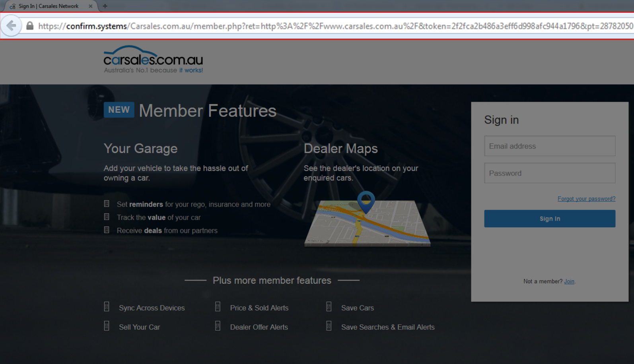Click the Track the value of your car text
634x364 pixels.
pyautogui.click(x=159, y=217)
